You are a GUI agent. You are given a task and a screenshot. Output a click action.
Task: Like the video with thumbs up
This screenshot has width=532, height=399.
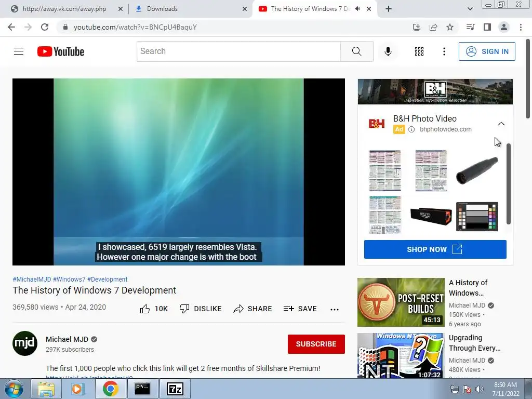(154, 309)
